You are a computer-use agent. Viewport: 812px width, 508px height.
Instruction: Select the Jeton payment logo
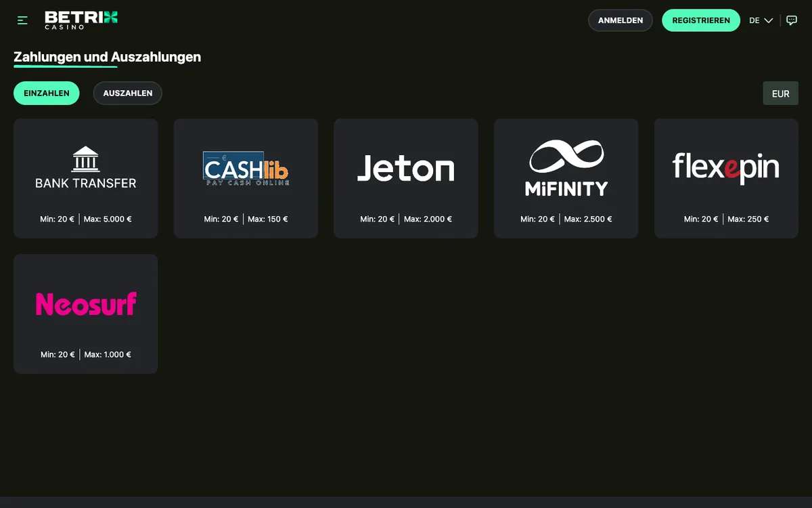pos(406,168)
